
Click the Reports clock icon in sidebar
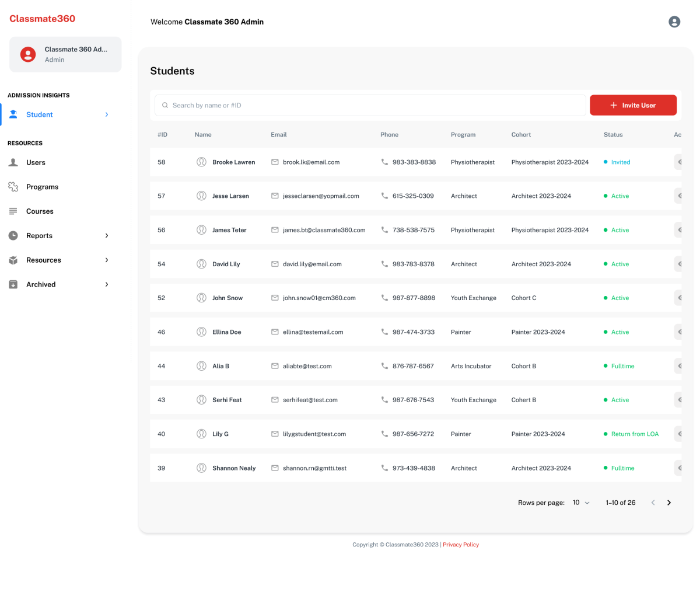click(x=13, y=236)
